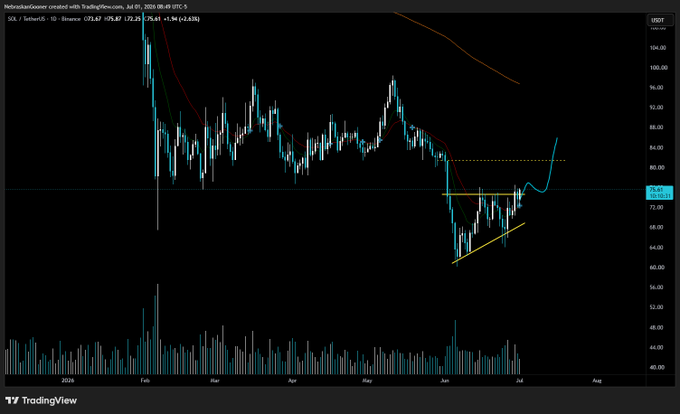Click the current price label 75.61

pos(660,192)
